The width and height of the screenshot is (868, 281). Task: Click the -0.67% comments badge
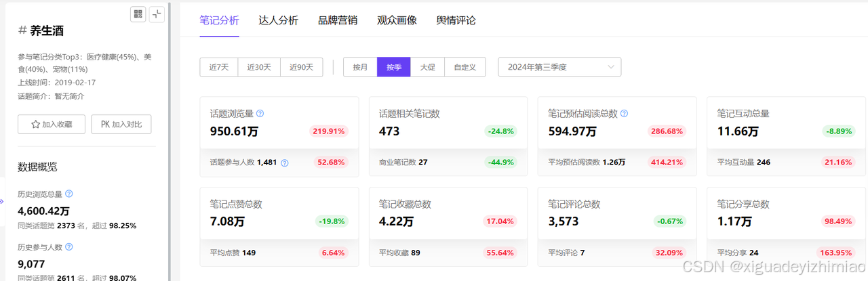[x=669, y=221]
